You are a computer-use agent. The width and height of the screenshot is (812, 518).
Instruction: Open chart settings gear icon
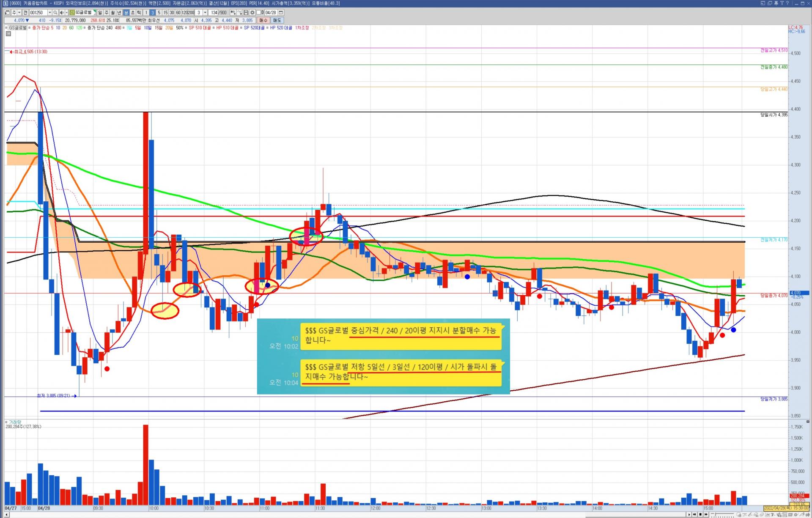[252, 13]
